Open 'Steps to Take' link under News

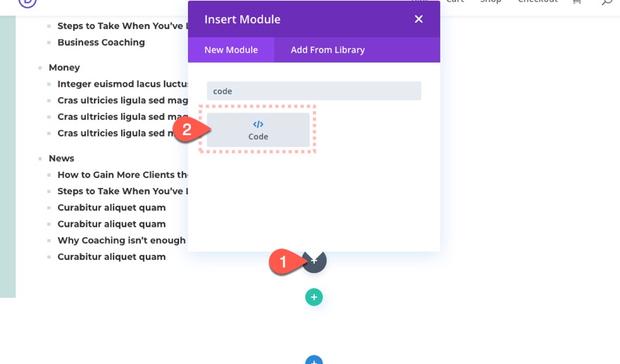tap(123, 191)
